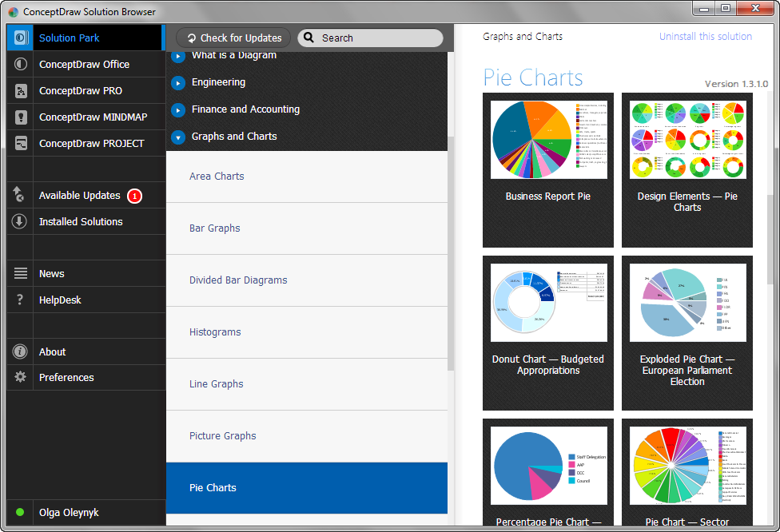Click the Finance and Accounting label
Image resolution: width=780 pixels, height=532 pixels.
coord(245,109)
